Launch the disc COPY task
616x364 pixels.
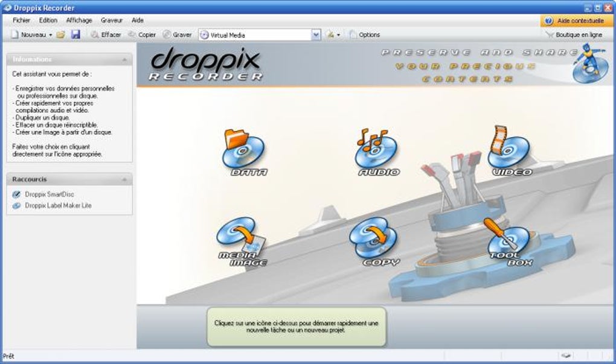pyautogui.click(x=374, y=242)
